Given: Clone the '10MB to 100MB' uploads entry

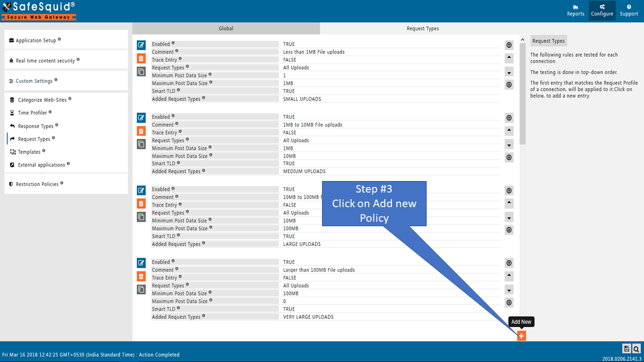Looking at the screenshot, I should click(141, 217).
